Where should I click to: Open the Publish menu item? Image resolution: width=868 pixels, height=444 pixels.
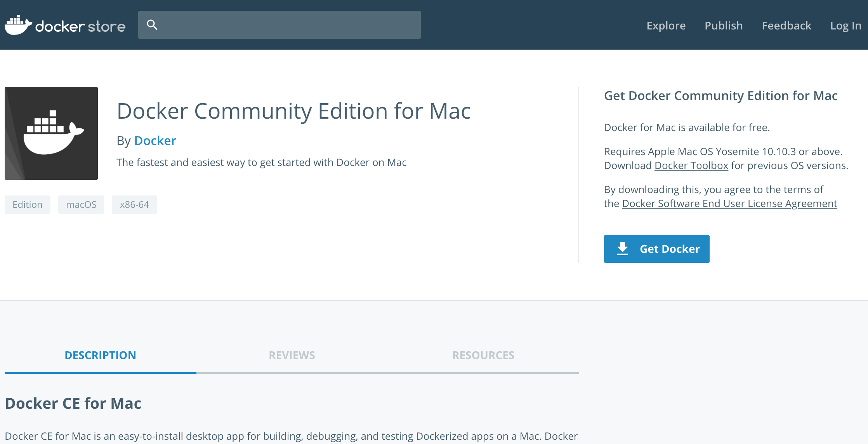coord(723,26)
